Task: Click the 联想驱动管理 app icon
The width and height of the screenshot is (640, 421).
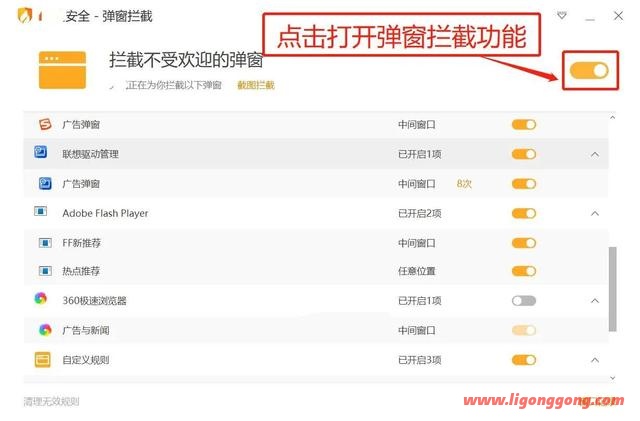Action: 40,152
